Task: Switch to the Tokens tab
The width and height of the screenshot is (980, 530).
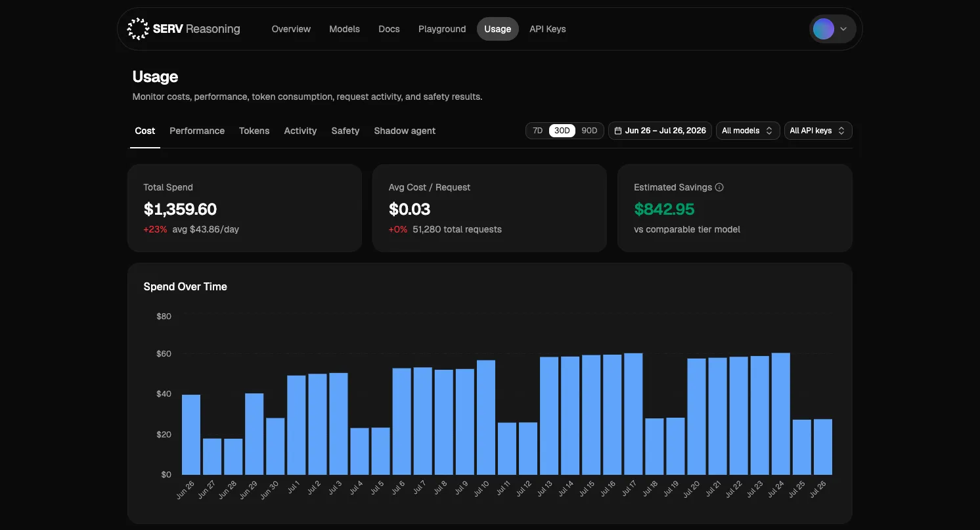Action: click(x=254, y=131)
